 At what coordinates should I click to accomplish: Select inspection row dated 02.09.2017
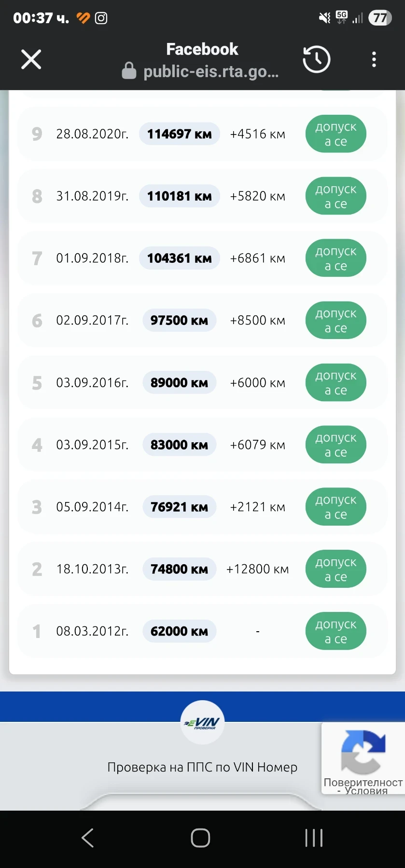[x=92, y=321]
